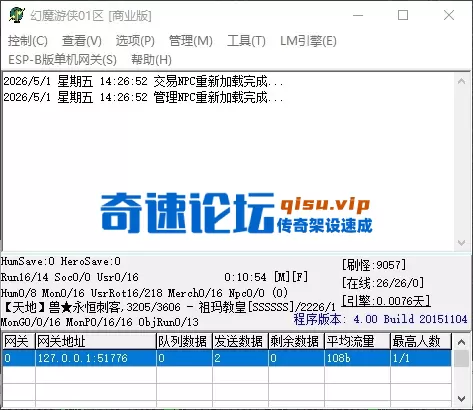Open the 选项(P) menu
The height and width of the screenshot is (410, 473).
(135, 41)
